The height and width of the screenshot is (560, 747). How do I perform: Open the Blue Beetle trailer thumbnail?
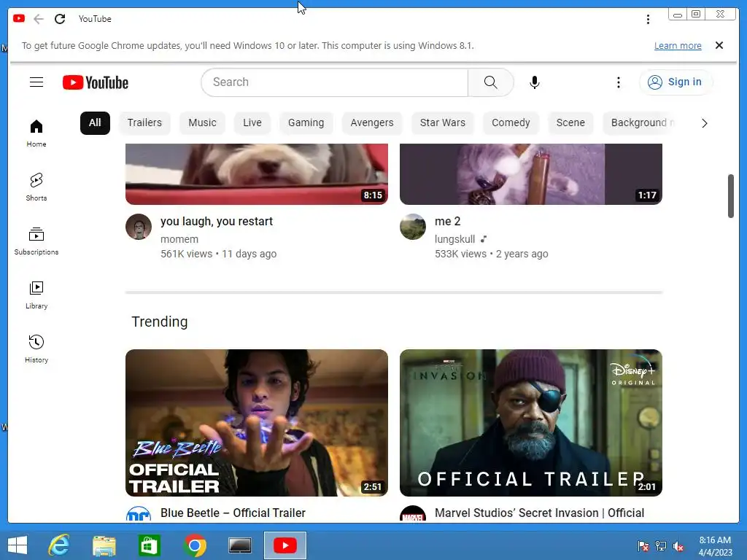256,423
